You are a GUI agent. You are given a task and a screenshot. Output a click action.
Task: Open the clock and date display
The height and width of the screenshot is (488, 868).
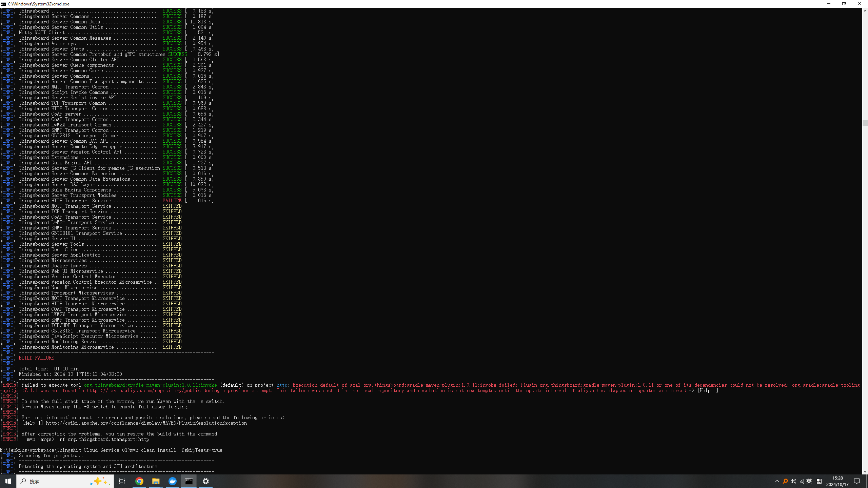[837, 481]
